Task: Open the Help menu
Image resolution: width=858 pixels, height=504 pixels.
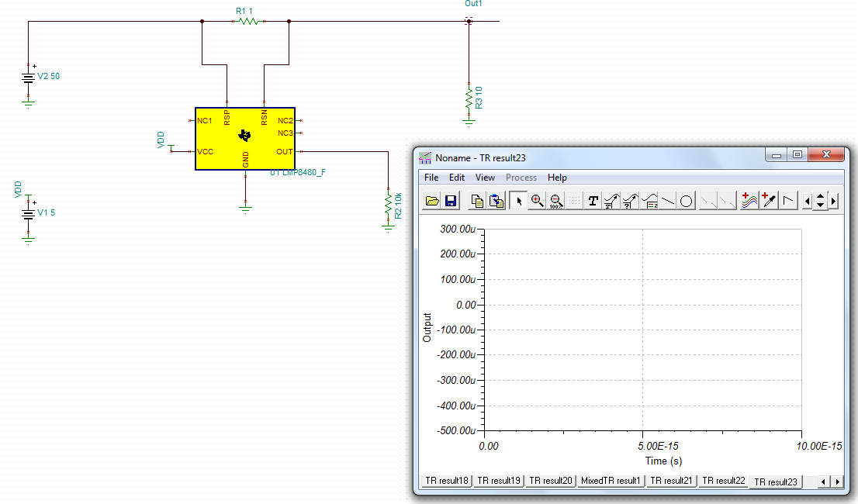Action: (557, 177)
